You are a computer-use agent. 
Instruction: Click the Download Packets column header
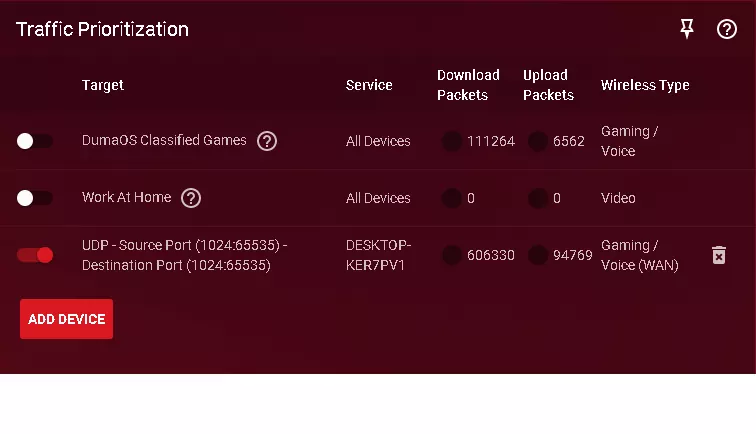(468, 85)
